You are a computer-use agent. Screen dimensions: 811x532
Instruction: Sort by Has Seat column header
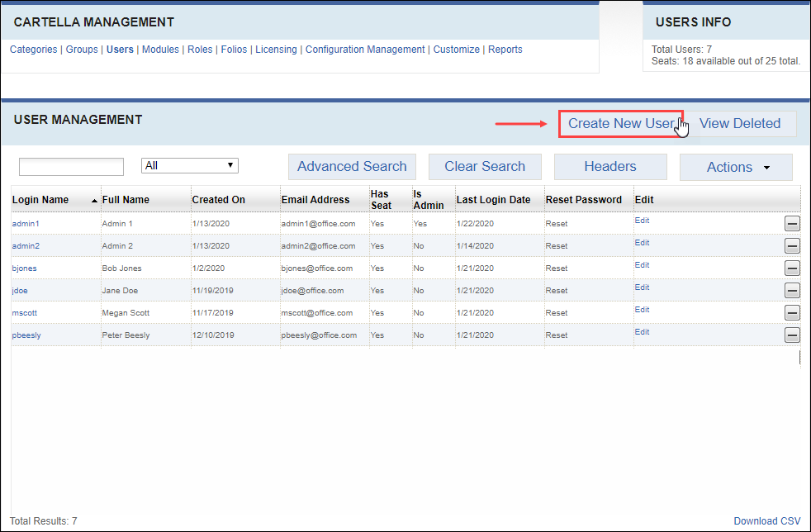[382, 200]
